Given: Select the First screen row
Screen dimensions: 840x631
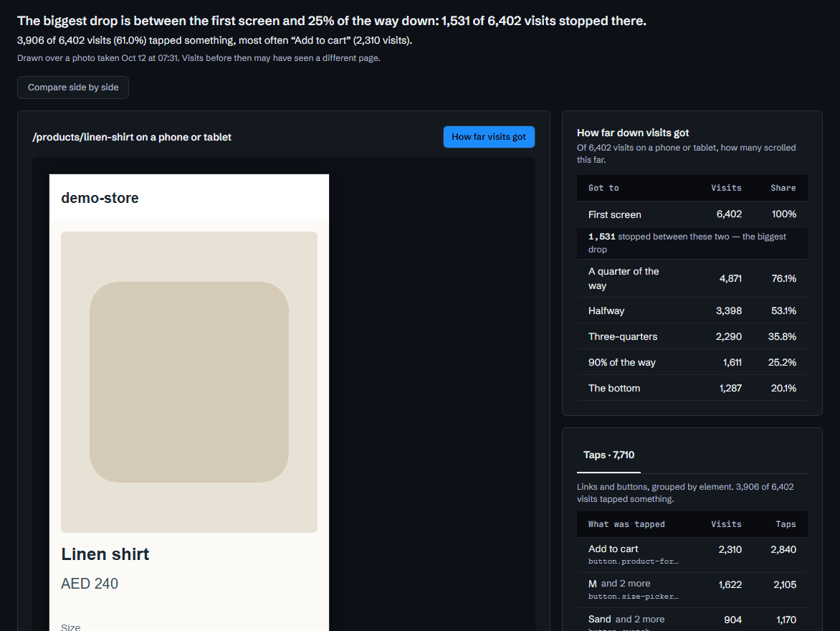Looking at the screenshot, I should pos(692,214).
